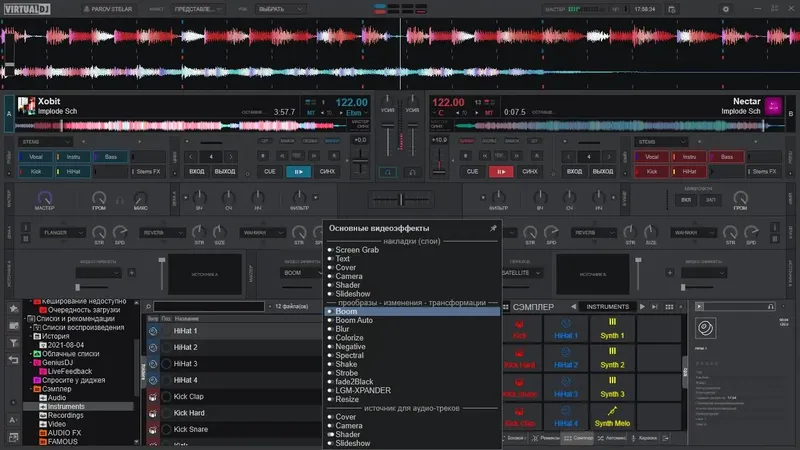This screenshot has width=800, height=450.
Task: Click the headphones icon in preview player
Action: (x=770, y=306)
